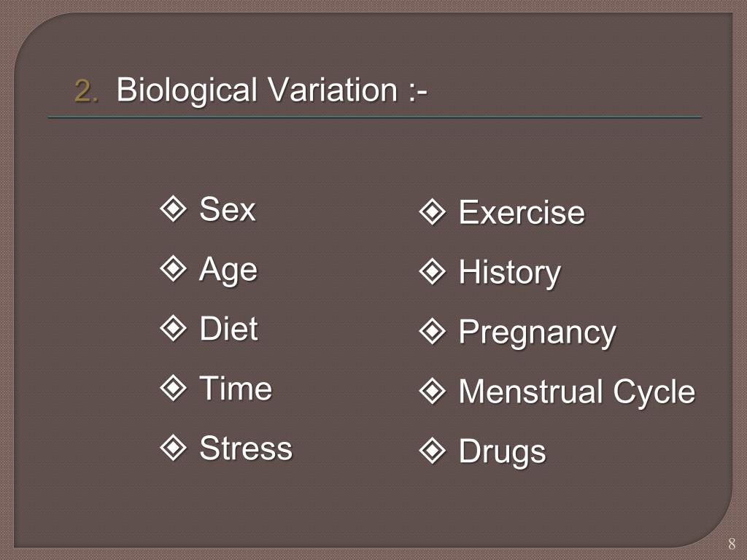The height and width of the screenshot is (560, 747).
Task: Click the diamond bullet beside Time
Action: click(x=173, y=388)
